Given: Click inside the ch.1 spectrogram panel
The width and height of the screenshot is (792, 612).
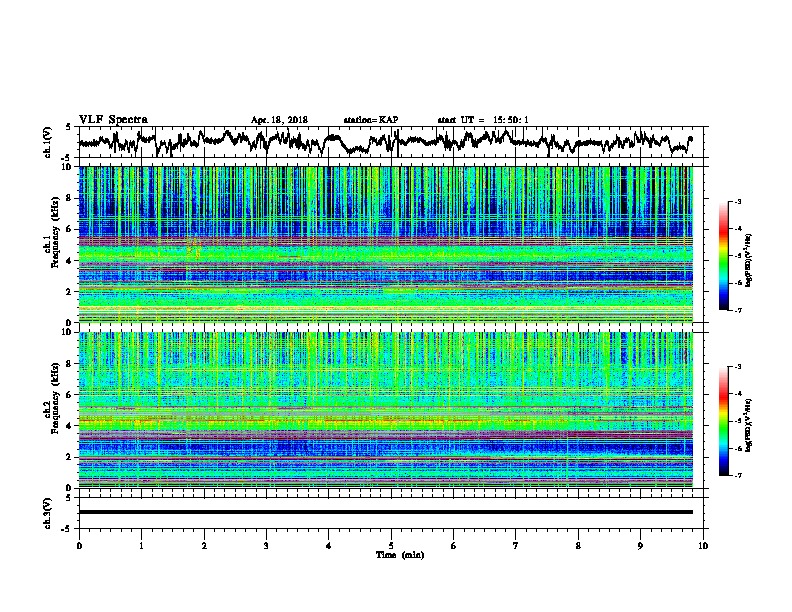Looking at the screenshot, I should tap(386, 244).
